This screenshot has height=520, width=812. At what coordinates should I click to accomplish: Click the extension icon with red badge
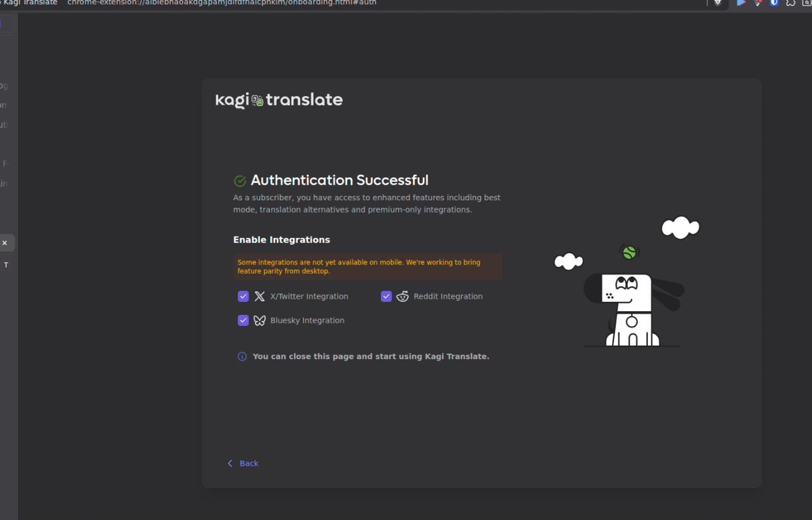(758, 2)
